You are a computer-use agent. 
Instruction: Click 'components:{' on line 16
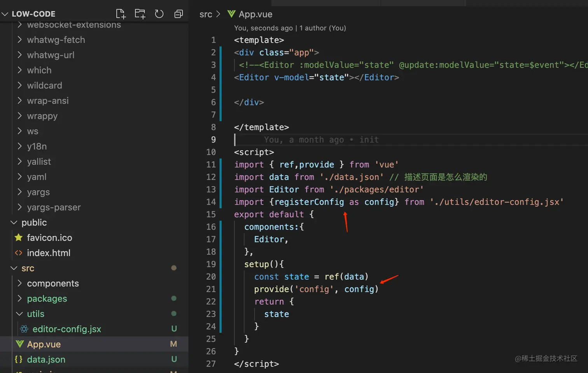274,227
